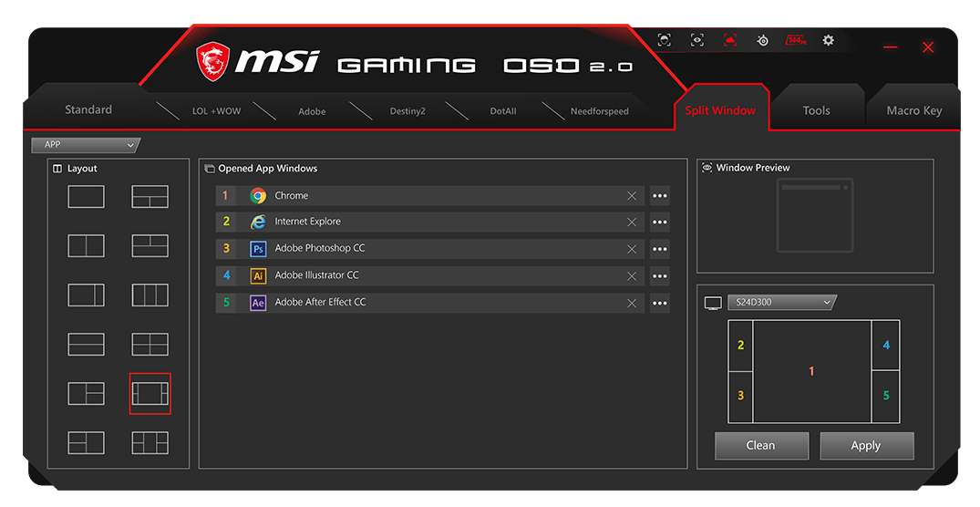Remove Internet Explore from the window list
980x507 pixels.
632,222
